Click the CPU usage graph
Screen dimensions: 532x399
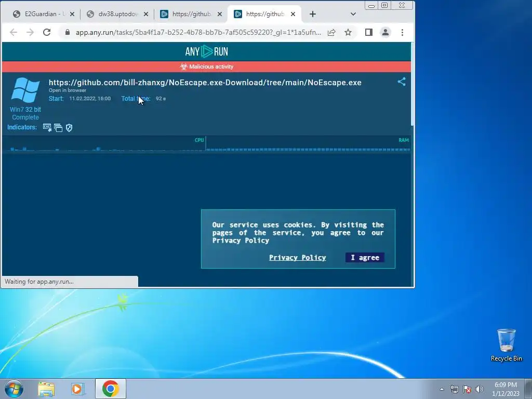pyautogui.click(x=103, y=144)
